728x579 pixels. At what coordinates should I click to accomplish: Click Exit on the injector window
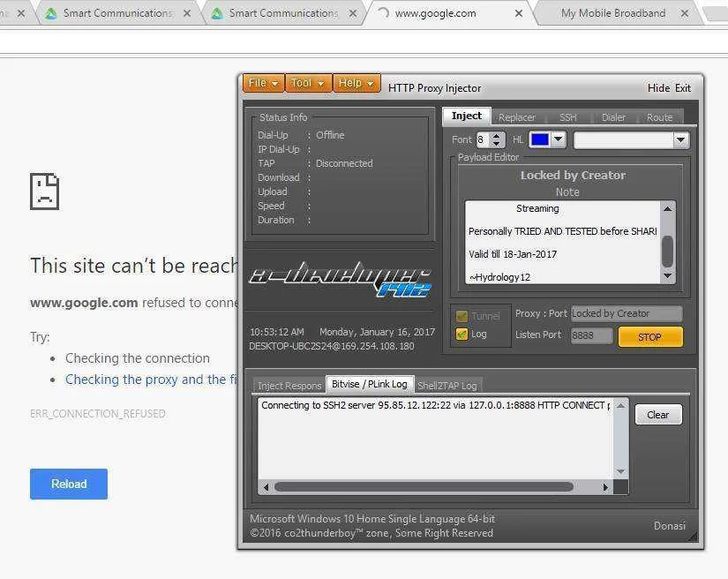pos(682,88)
